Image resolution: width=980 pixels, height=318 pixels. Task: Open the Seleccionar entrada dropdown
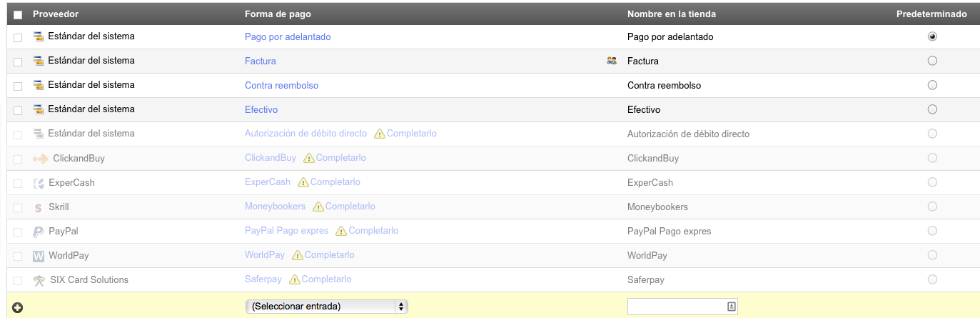tap(326, 307)
